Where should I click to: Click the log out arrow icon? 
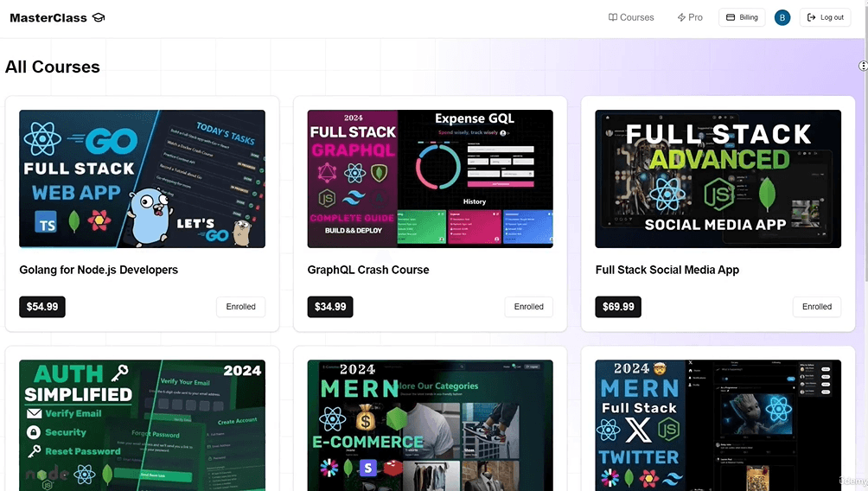coord(811,17)
